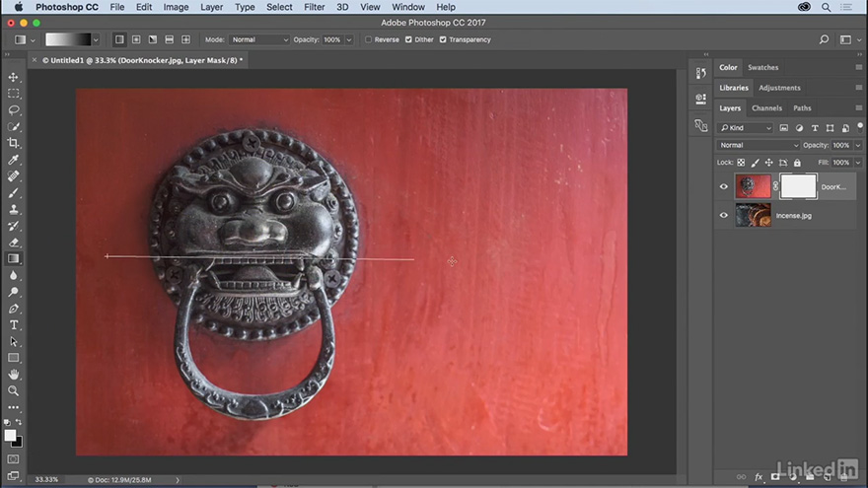868x488 pixels.
Task: Click the gradient preview swatch
Action: pos(67,39)
